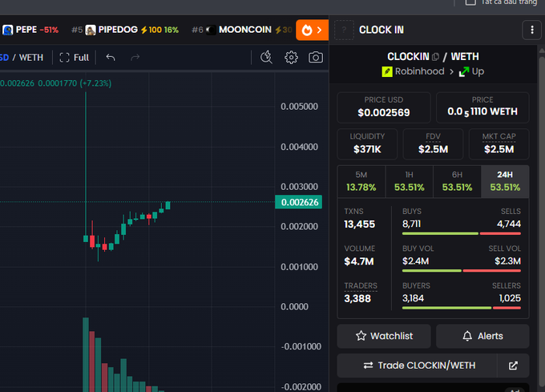Click the WETH quote label in chart toolbar
The height and width of the screenshot is (392, 545).
[31, 58]
